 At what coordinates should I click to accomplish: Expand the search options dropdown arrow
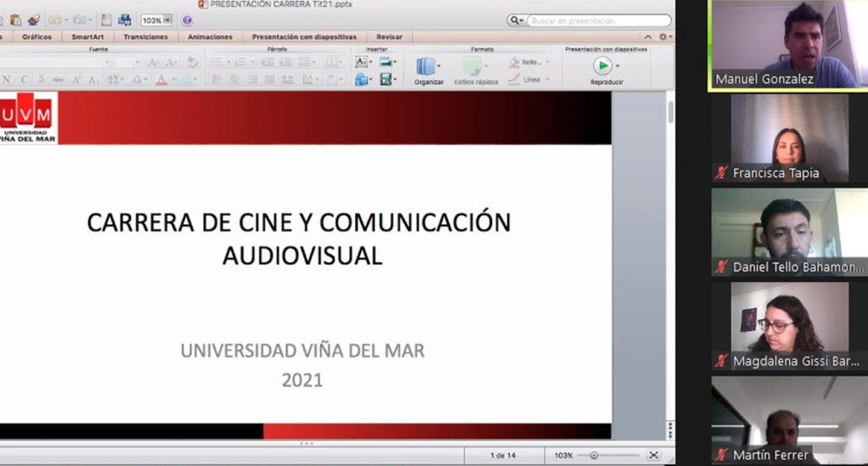[x=522, y=21]
